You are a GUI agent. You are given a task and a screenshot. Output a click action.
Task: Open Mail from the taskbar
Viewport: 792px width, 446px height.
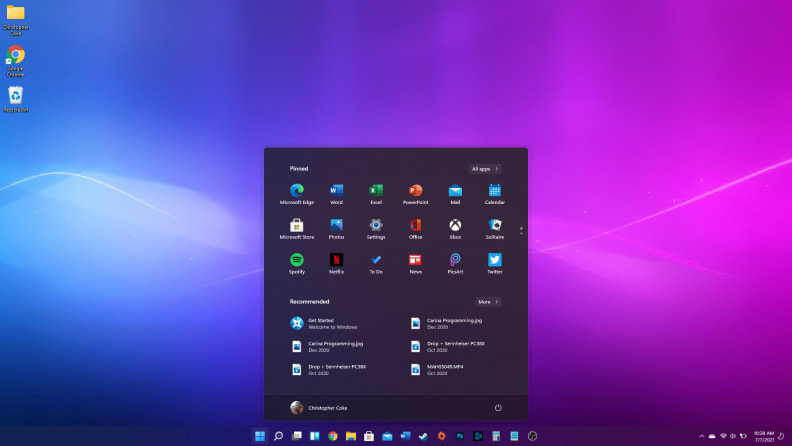point(387,436)
